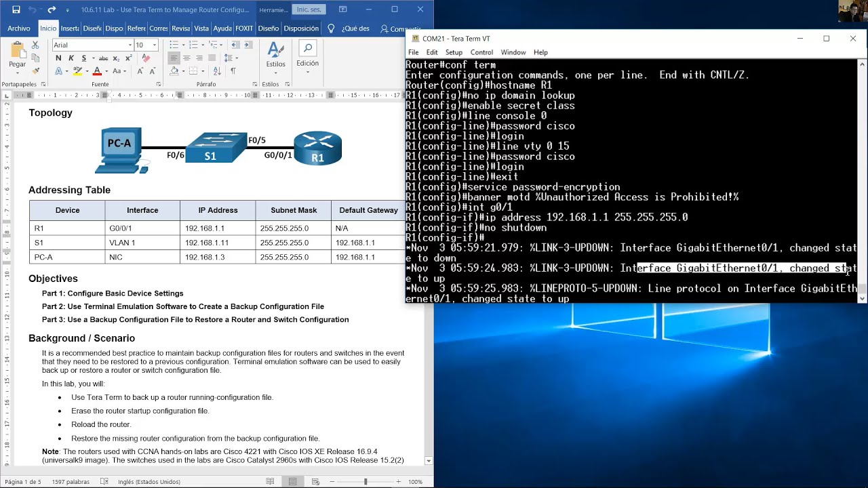868x488 pixels.
Task: Apply the yellow text highlight color
Action: (x=77, y=70)
